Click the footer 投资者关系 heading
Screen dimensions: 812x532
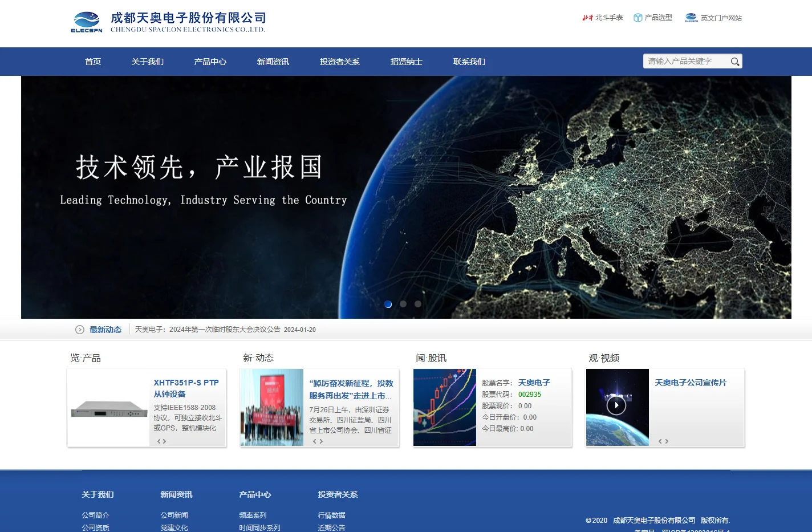pos(338,494)
